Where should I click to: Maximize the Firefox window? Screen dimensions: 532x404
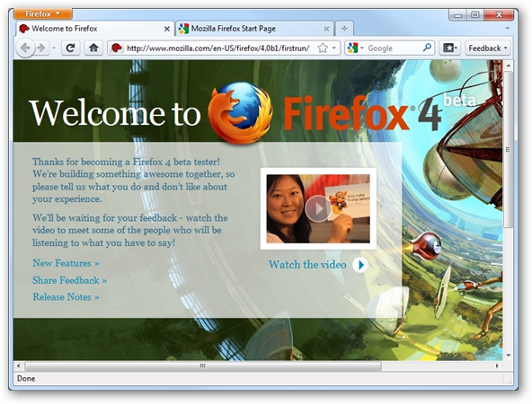coord(475,15)
